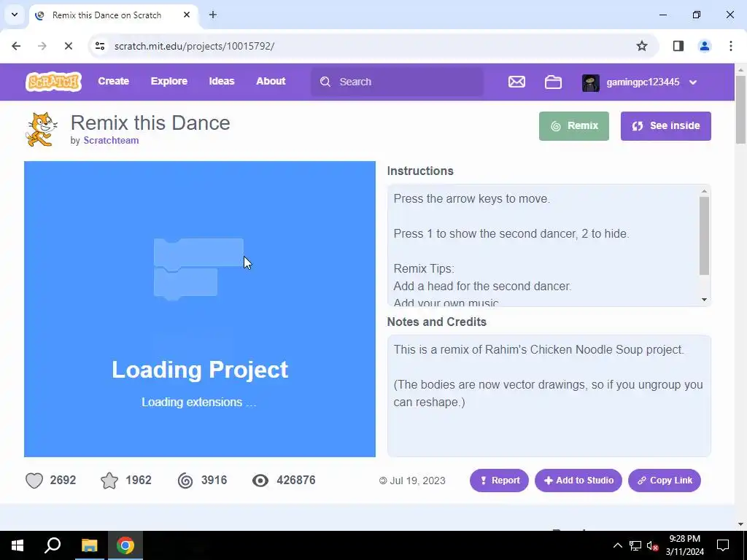This screenshot has width=747, height=560.
Task: Open the My Stuff folder icon
Action: click(553, 82)
